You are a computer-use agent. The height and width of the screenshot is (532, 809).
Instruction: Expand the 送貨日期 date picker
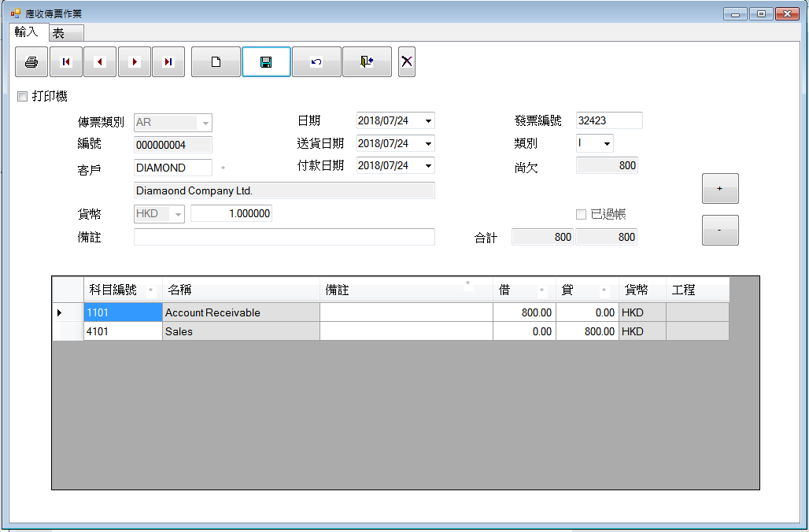(x=428, y=144)
